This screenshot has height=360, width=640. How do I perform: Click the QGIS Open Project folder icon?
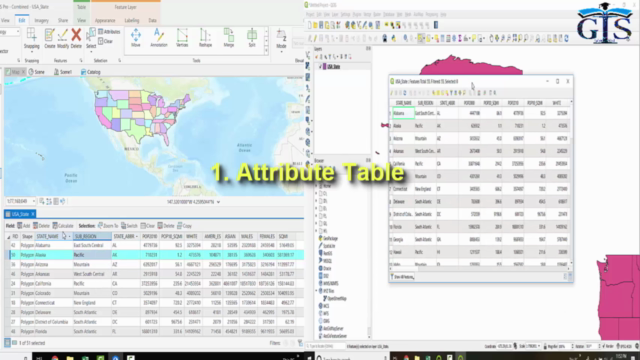316,25
